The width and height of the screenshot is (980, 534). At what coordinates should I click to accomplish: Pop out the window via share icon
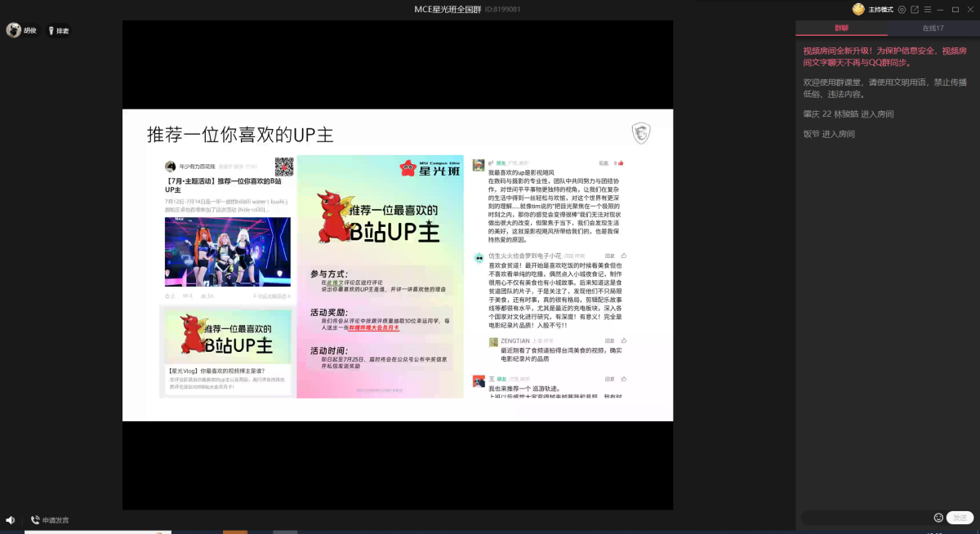tap(915, 10)
